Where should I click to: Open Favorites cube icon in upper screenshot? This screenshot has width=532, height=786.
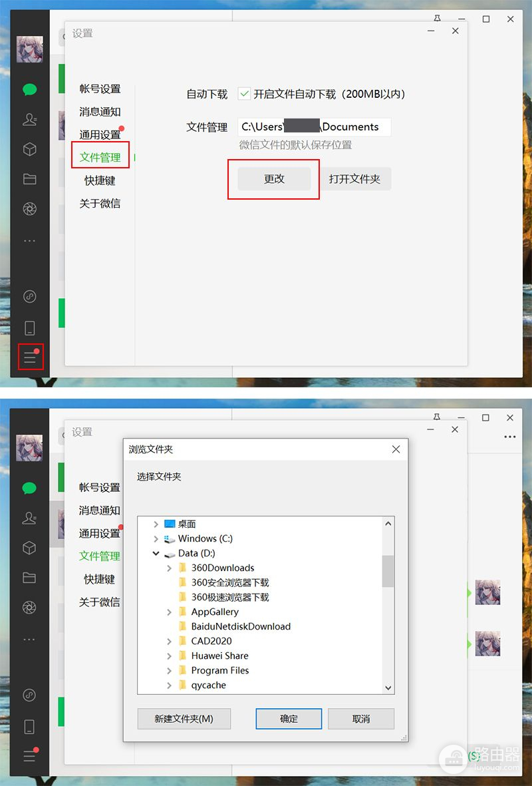pyautogui.click(x=29, y=149)
